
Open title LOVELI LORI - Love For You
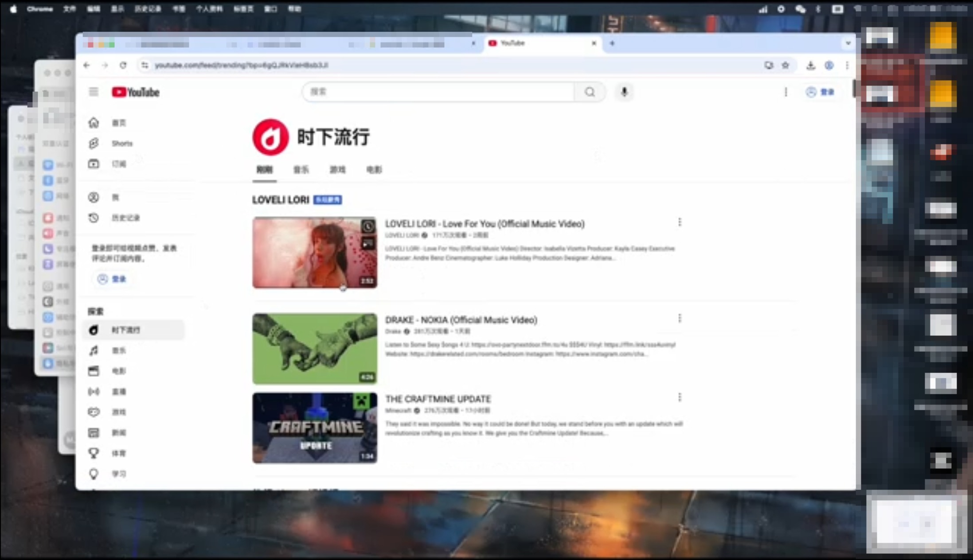(x=485, y=224)
